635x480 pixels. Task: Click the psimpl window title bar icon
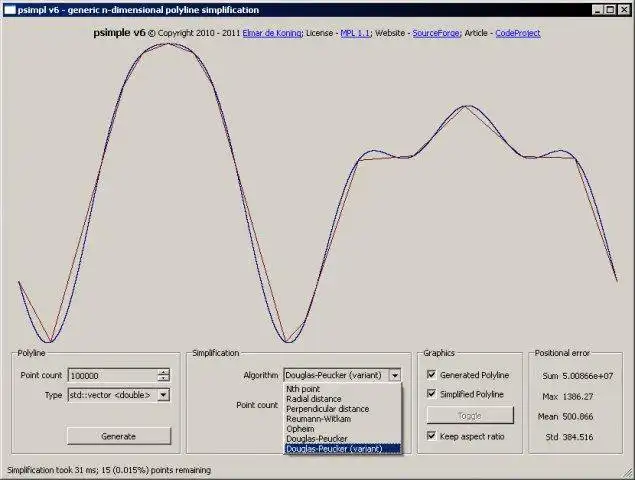point(10,10)
